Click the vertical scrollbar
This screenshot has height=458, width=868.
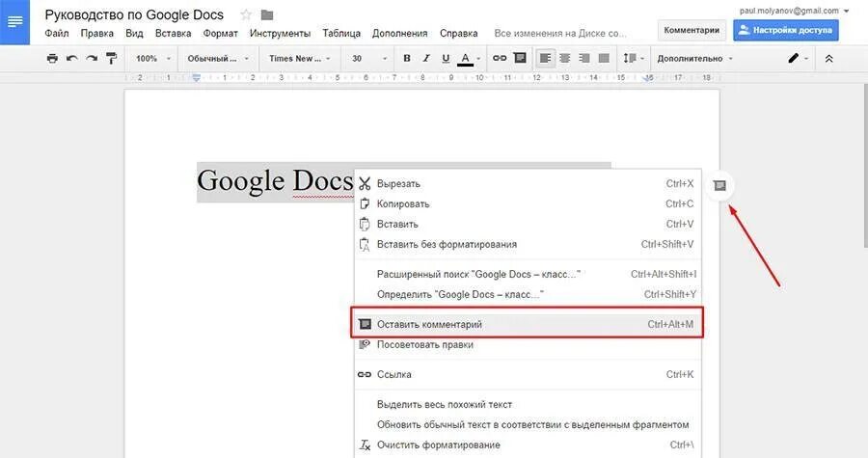(x=865, y=166)
